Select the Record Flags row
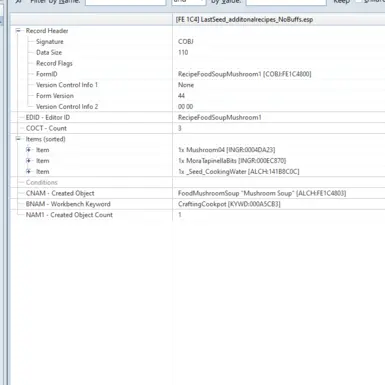Viewport: 385px width, 385px height. 198,63
